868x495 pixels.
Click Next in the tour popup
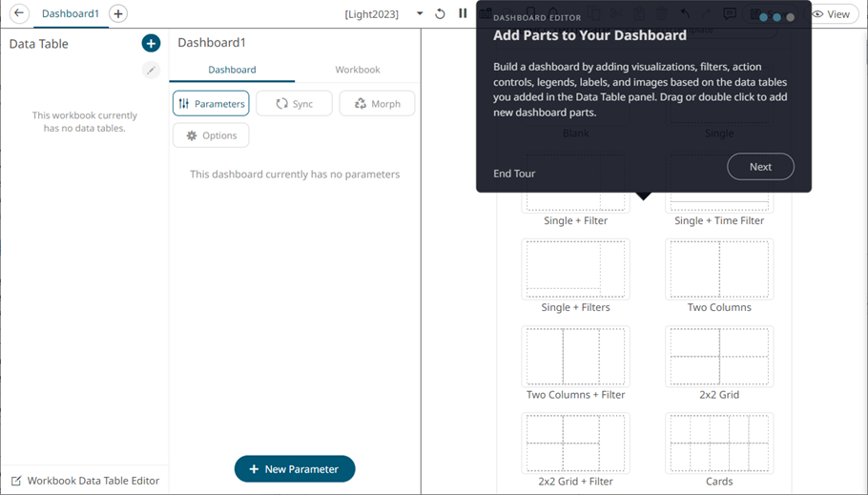pyautogui.click(x=760, y=167)
